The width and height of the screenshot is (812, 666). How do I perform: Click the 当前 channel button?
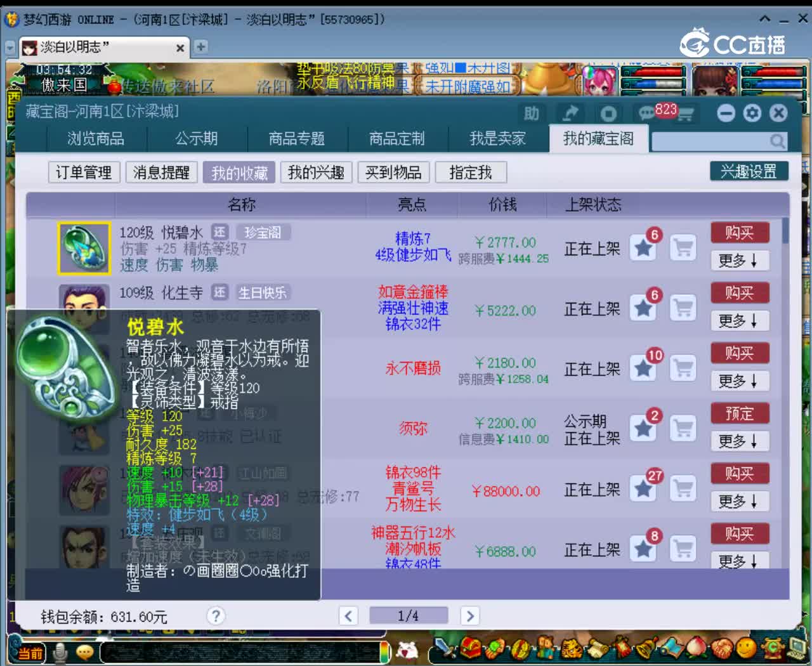tap(29, 653)
